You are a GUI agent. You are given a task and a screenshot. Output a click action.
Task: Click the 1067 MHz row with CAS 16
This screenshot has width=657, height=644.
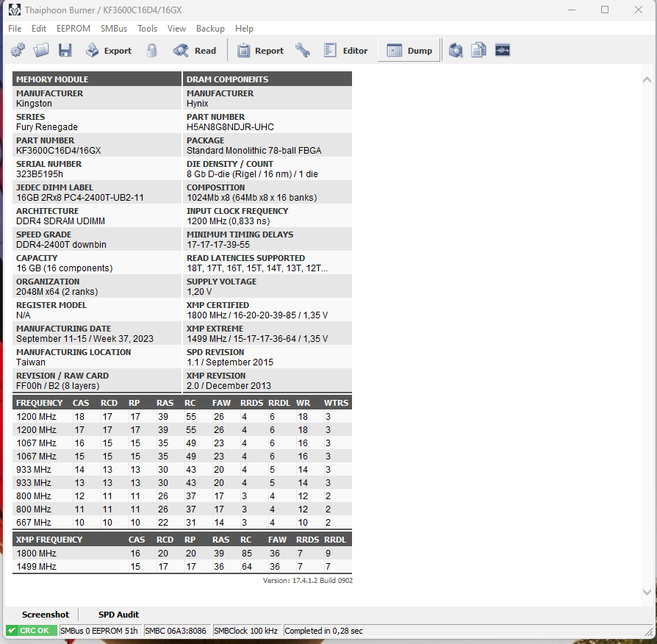tap(182, 443)
